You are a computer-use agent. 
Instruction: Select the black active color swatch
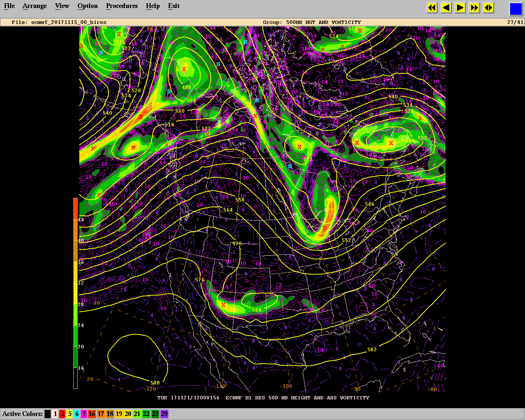tap(47, 414)
